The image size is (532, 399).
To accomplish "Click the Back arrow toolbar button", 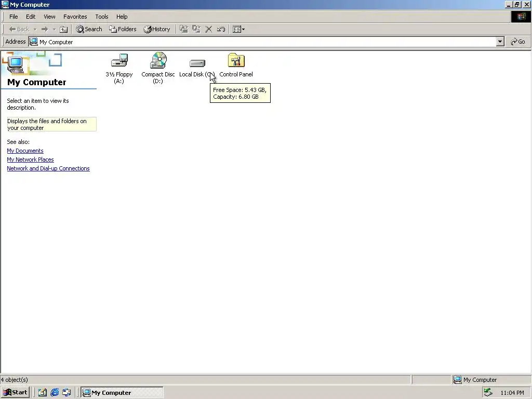I will coord(19,29).
